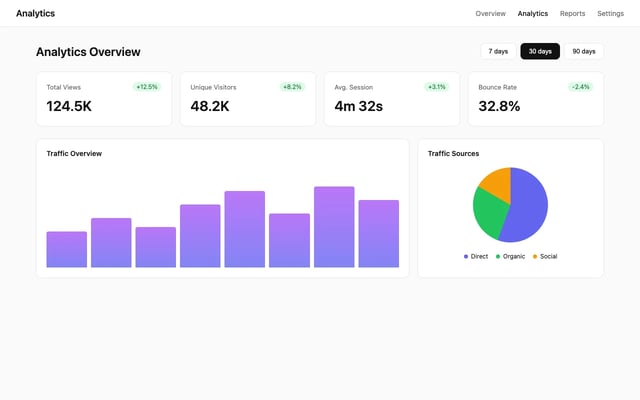The height and width of the screenshot is (400, 640).
Task: Click the Social legend label
Action: pos(549,256)
